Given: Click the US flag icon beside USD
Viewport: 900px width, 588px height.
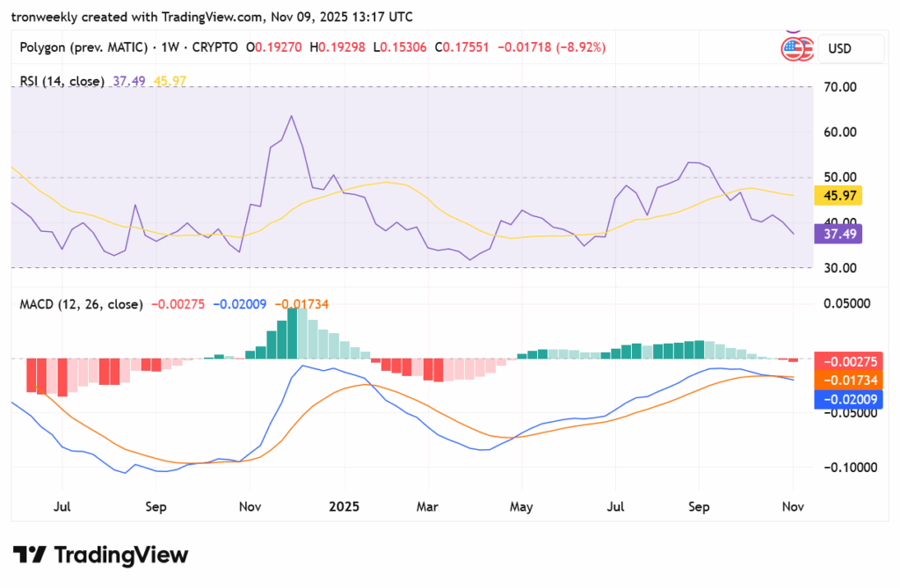Looking at the screenshot, I should click(792, 49).
